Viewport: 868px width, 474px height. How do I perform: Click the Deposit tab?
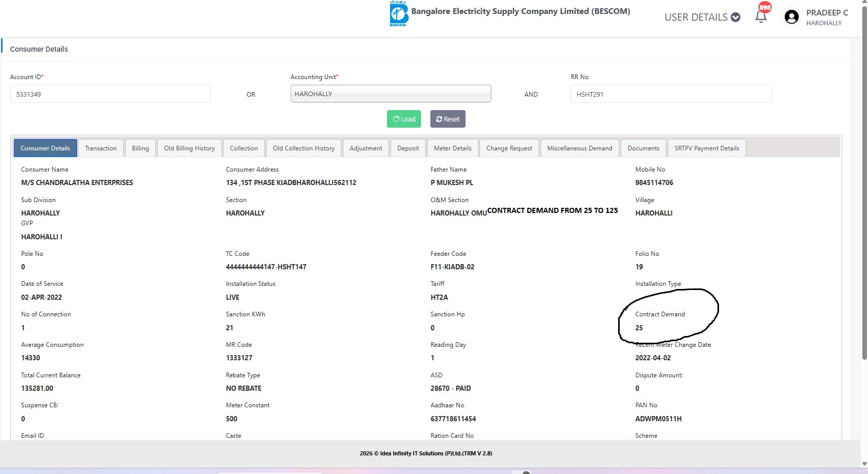click(408, 148)
